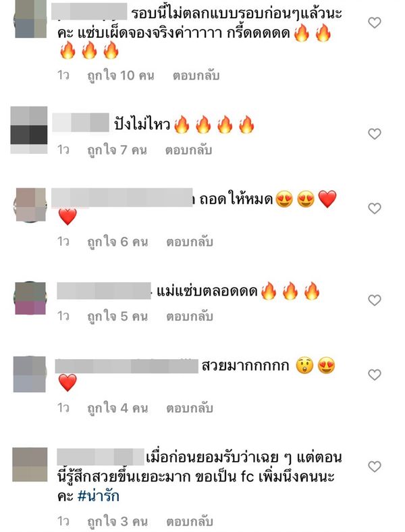Reply to the comment with 3 likes
405x532 pixels.
point(190,521)
